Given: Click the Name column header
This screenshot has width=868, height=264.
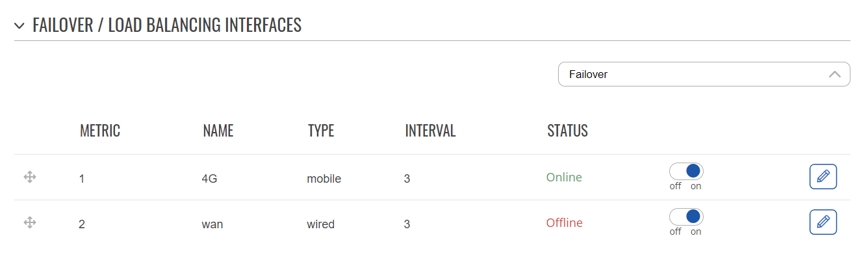Looking at the screenshot, I should [218, 131].
